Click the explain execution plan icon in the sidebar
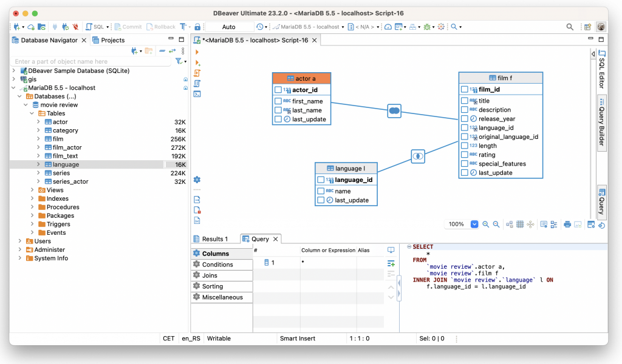 [197, 83]
